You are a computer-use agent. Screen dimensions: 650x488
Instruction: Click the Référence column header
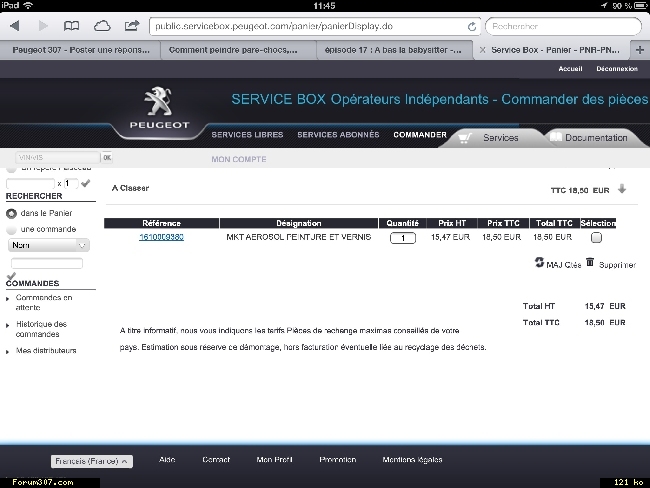point(161,223)
